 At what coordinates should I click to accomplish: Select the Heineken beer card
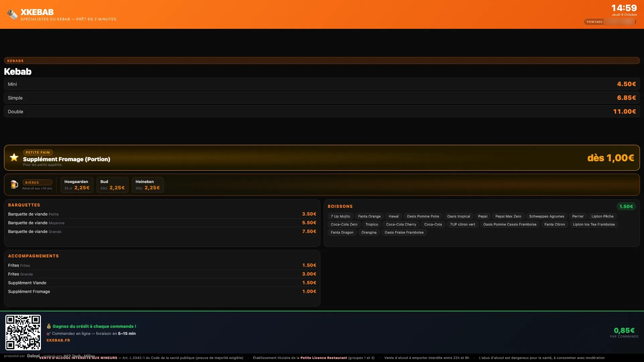148,185
